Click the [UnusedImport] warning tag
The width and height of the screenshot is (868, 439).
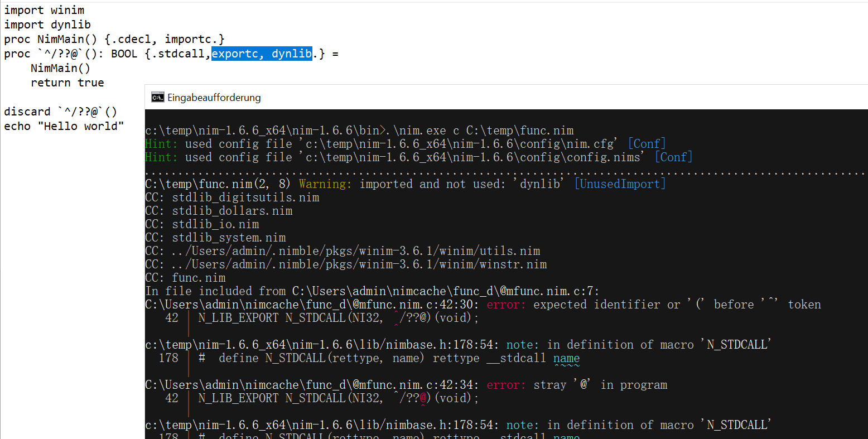(619, 184)
